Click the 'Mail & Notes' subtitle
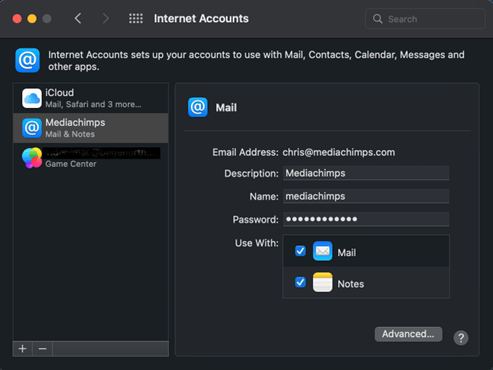Image resolution: width=493 pixels, height=370 pixels. click(70, 134)
